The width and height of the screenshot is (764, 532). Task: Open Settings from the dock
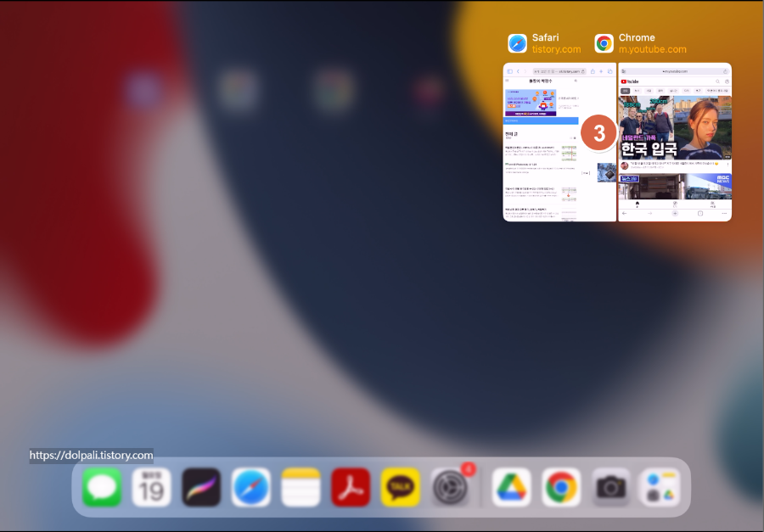(x=450, y=487)
